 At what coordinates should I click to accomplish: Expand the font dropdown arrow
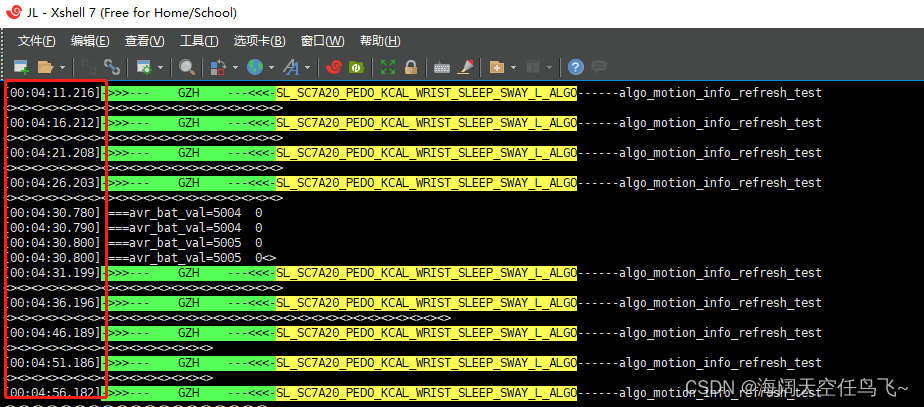coord(308,68)
